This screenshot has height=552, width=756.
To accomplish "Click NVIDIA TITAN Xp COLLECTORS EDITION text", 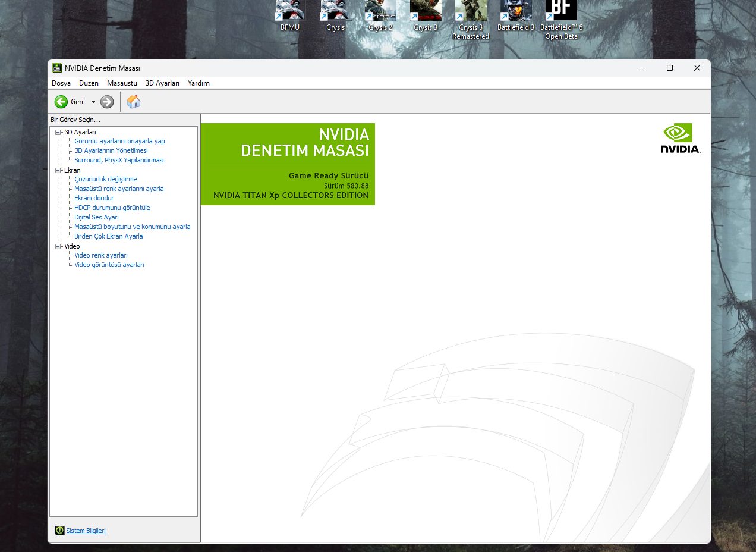I will 291,195.
